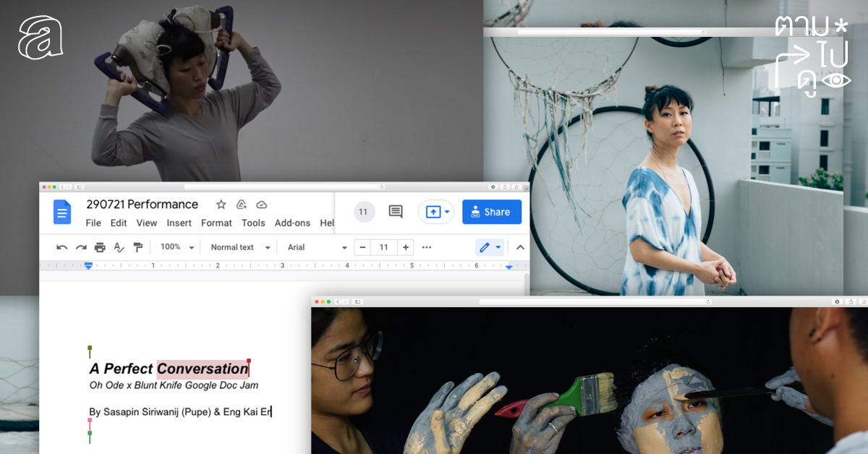
Task: Click extension icon in bottom Safari toolbar
Action: (837, 301)
